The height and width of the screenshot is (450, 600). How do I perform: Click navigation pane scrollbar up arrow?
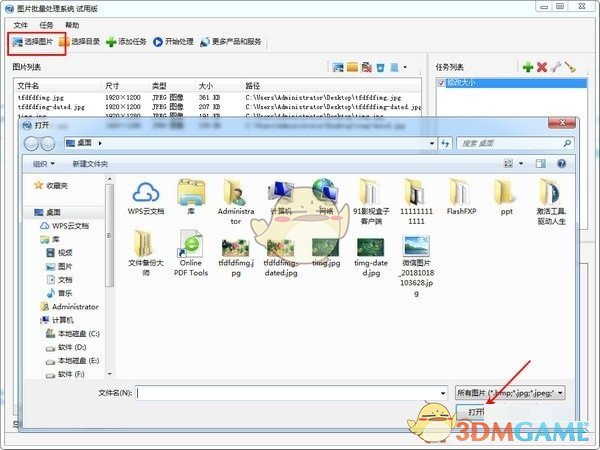tap(110, 179)
